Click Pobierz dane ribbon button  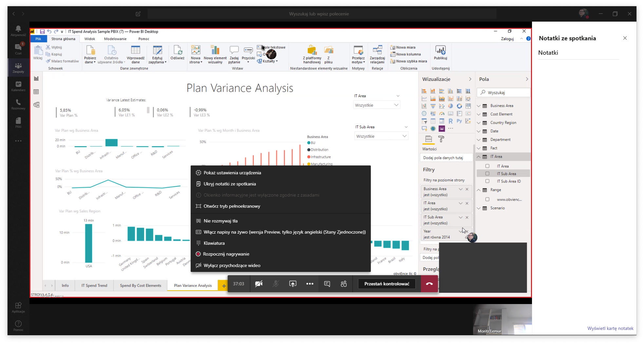click(x=90, y=54)
